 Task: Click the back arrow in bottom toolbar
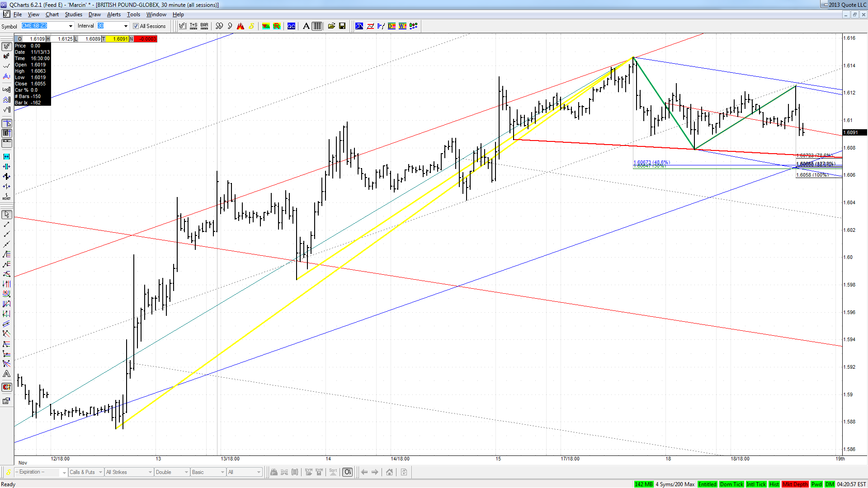(364, 472)
